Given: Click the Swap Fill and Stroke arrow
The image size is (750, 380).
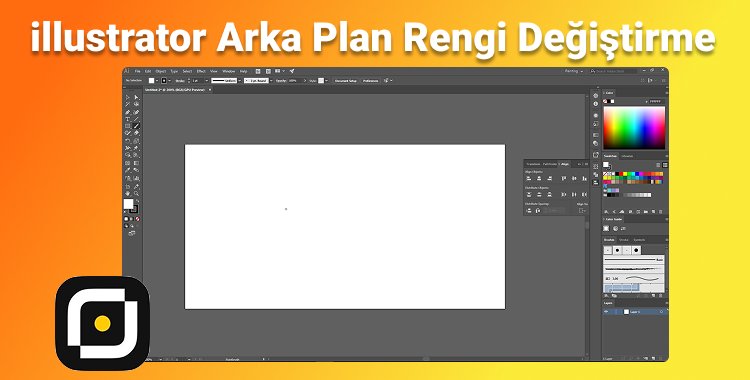Looking at the screenshot, I should coord(138,201).
